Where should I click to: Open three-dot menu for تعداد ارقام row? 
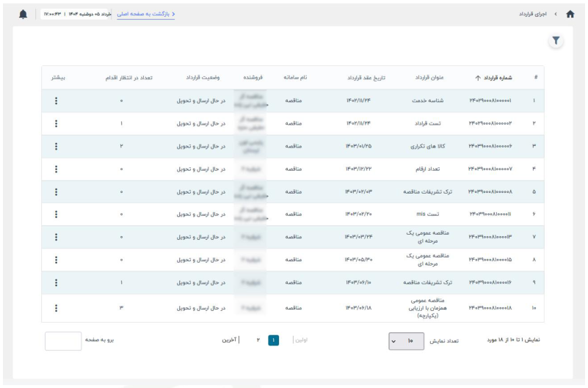point(57,169)
